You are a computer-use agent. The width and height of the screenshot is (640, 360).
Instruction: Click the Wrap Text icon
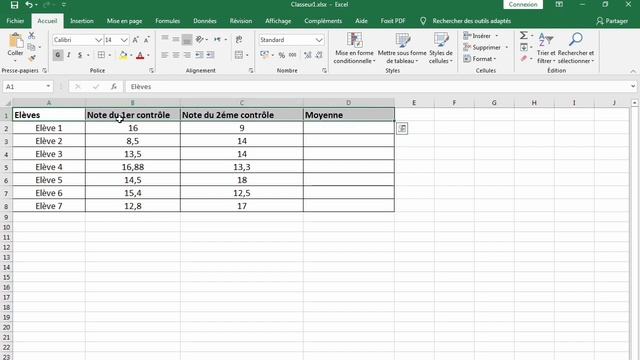239,40
